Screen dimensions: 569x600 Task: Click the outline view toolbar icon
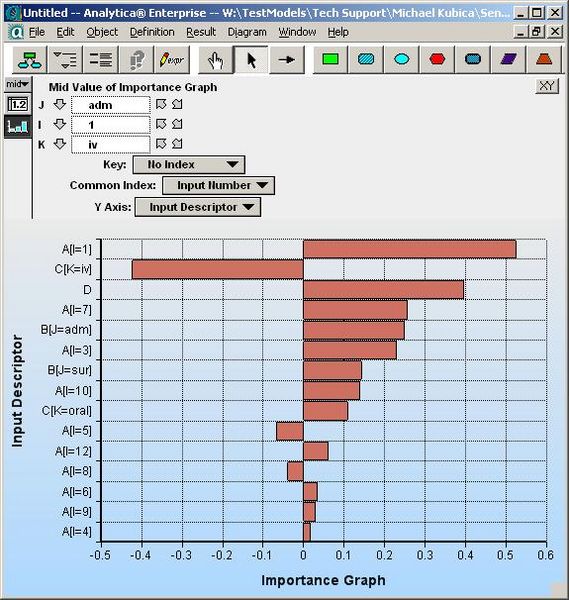(65, 60)
